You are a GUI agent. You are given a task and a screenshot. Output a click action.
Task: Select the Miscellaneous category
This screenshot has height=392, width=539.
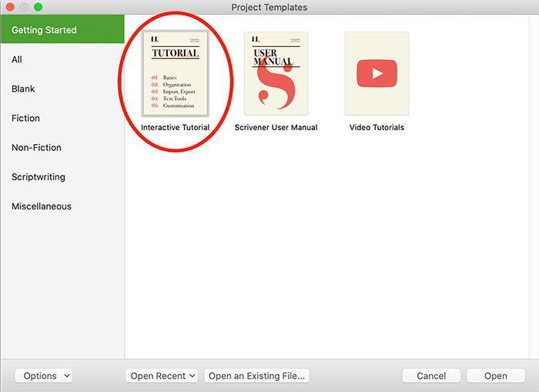point(62,206)
